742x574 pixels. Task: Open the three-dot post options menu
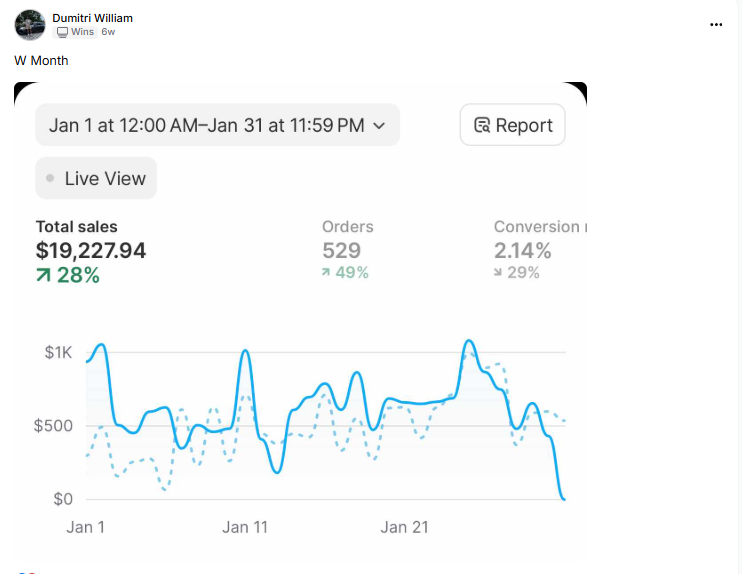(716, 25)
